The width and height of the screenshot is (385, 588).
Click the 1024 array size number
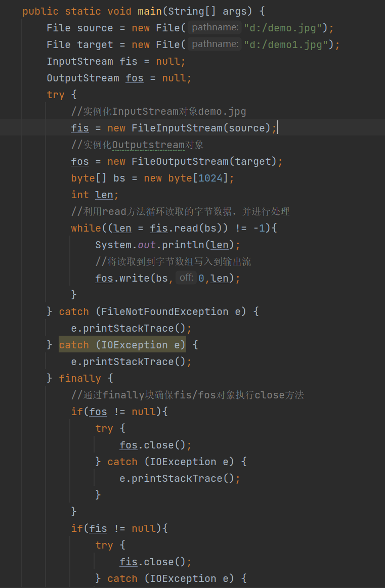point(210,178)
